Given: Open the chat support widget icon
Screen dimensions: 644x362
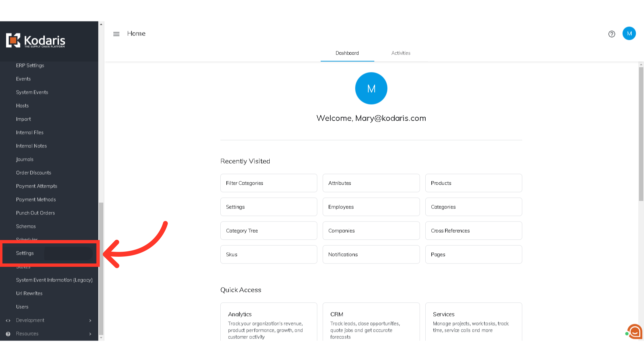Looking at the screenshot, I should 634,331.
